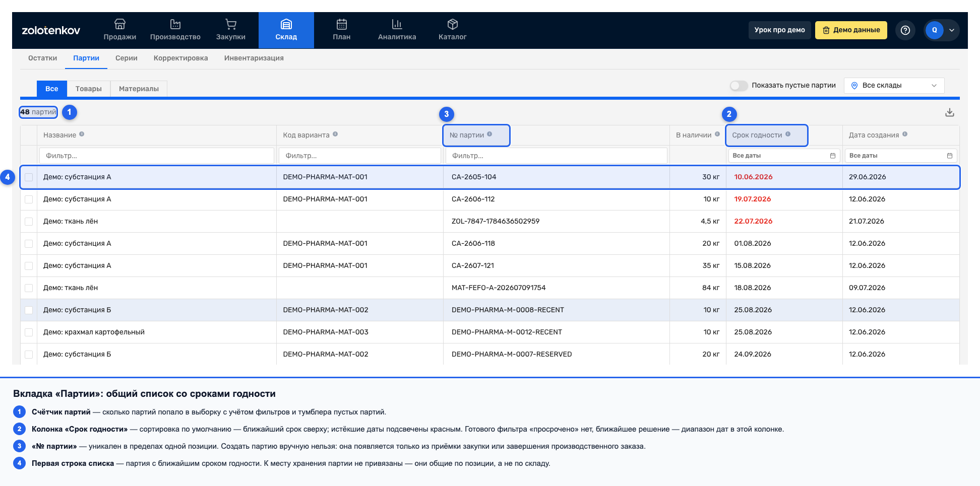This screenshot has width=980, height=486.
Task: Click batch number DEMO-PHARMA-M-0007-RESERVED
Action: pos(512,355)
